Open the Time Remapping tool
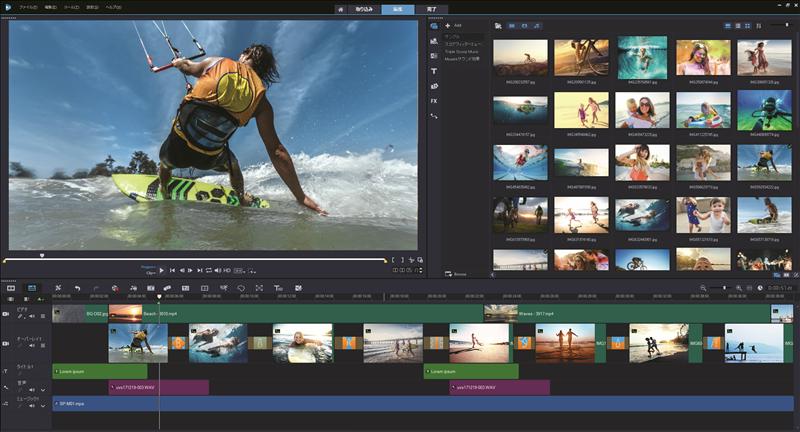Screen dimensions: 800x432 click(223, 288)
